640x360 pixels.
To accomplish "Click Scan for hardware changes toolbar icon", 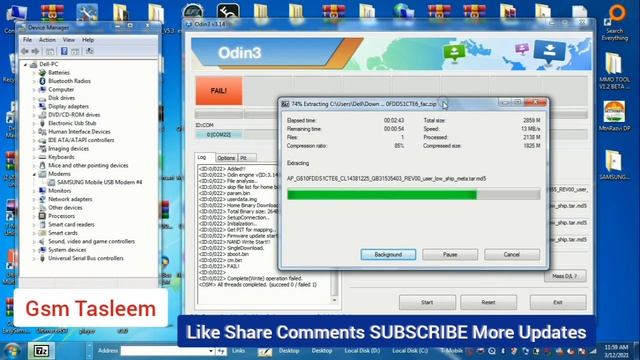I will 89,51.
